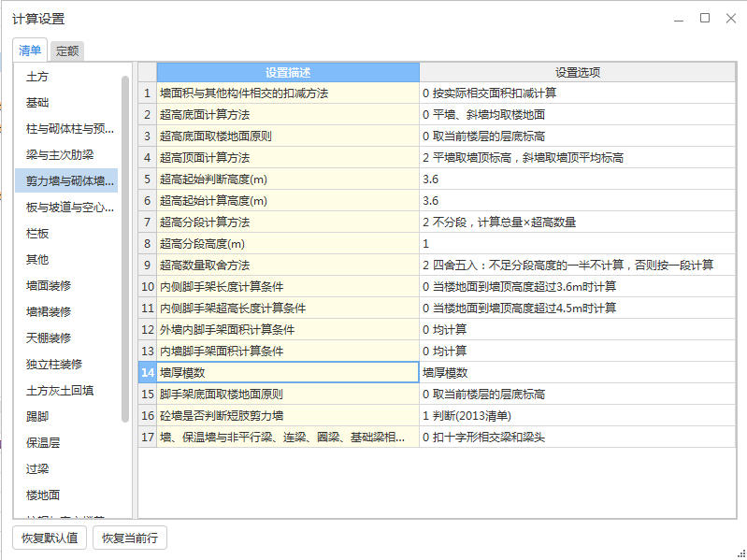Select 板与坡道与空心... category

pos(66,208)
